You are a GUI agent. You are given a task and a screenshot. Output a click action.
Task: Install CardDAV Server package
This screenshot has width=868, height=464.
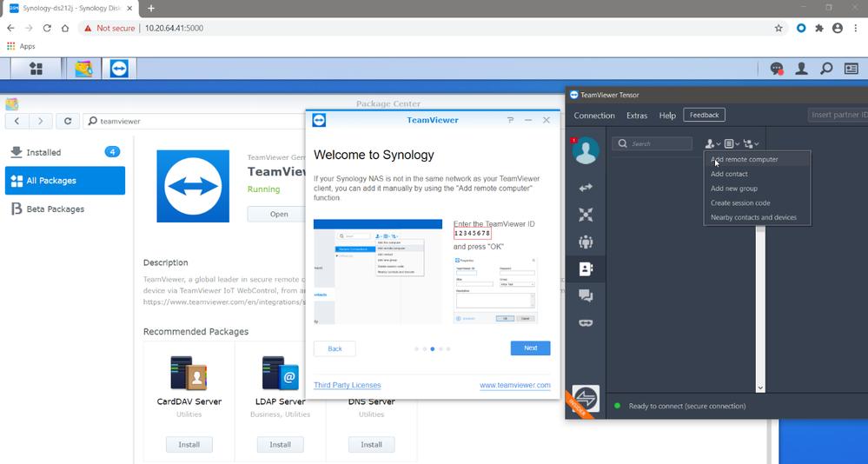tap(189, 445)
